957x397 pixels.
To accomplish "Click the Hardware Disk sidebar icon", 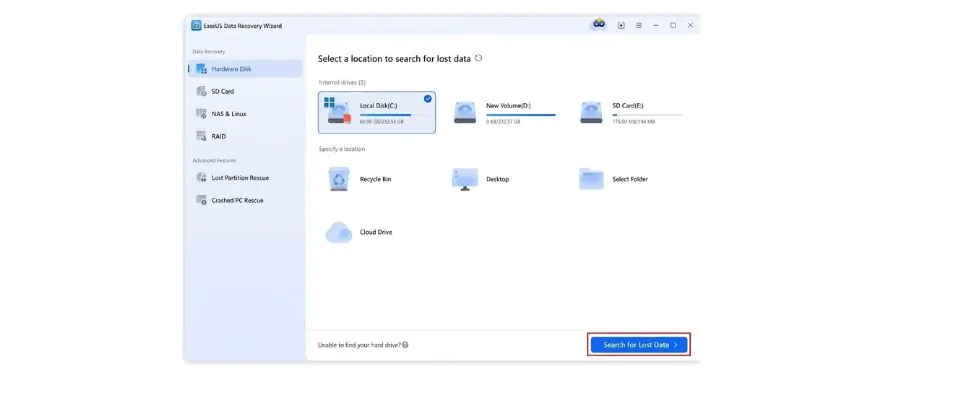I will pyautogui.click(x=201, y=69).
